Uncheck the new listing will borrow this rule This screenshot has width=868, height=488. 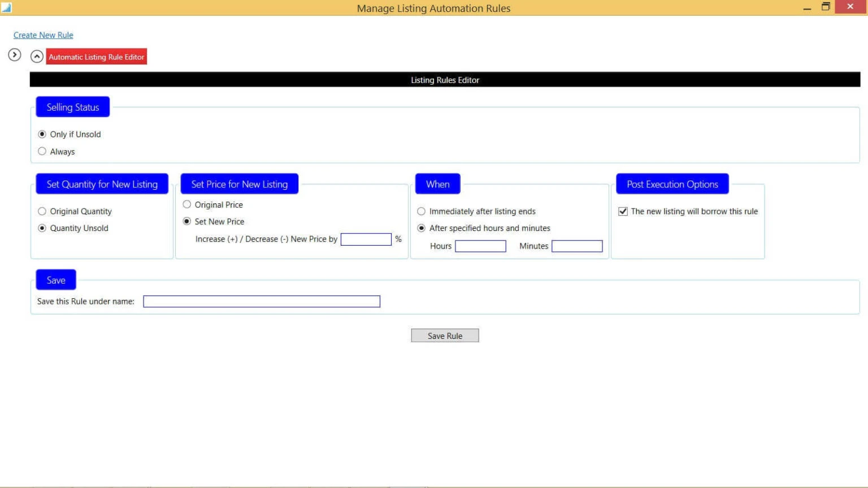623,211
